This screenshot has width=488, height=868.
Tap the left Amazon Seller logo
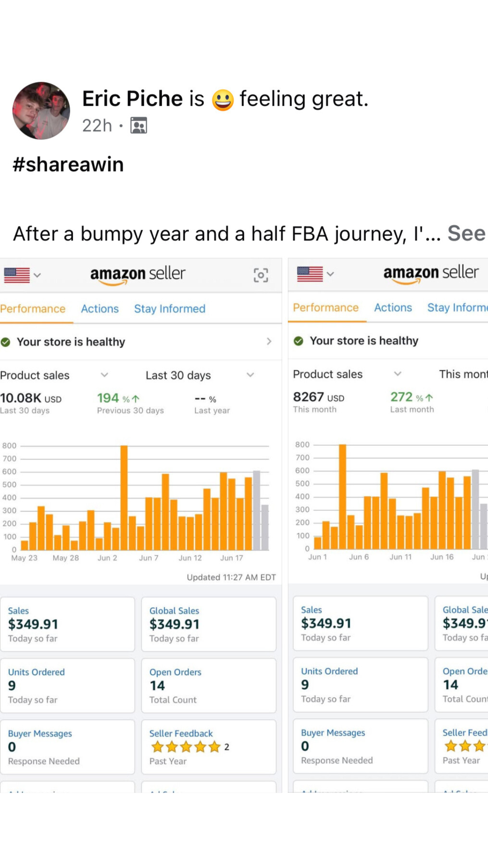(138, 275)
